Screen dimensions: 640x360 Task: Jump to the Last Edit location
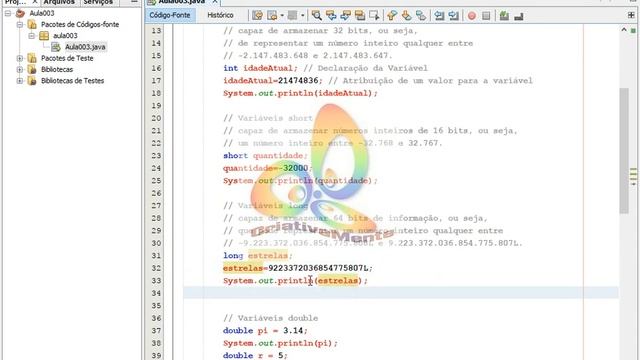tap(257, 16)
